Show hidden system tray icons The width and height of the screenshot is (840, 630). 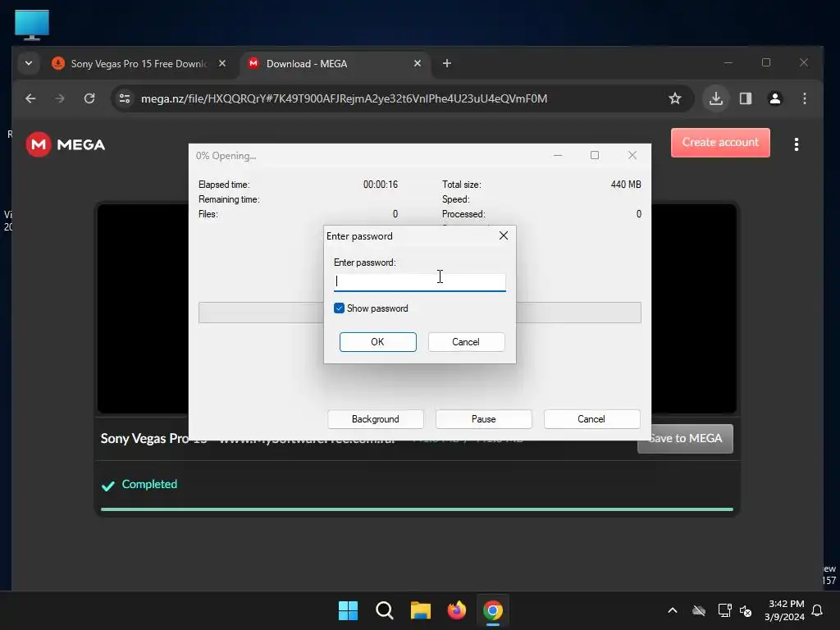pyautogui.click(x=673, y=610)
